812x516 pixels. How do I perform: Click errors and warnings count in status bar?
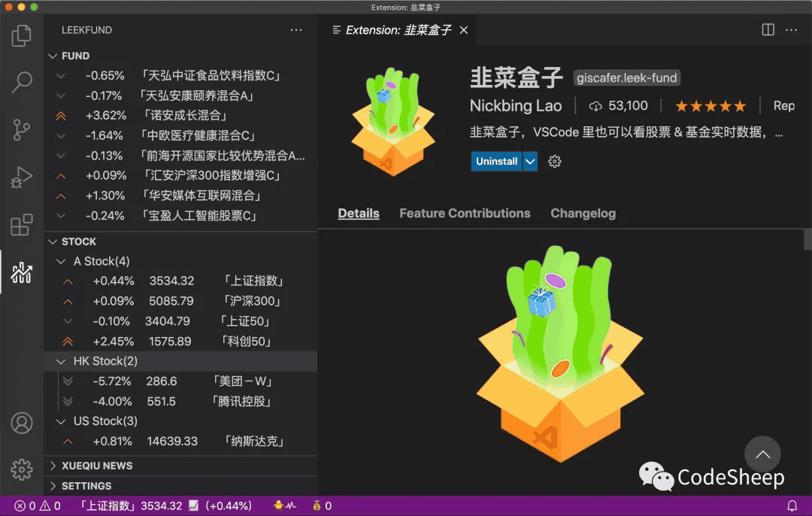(38, 505)
